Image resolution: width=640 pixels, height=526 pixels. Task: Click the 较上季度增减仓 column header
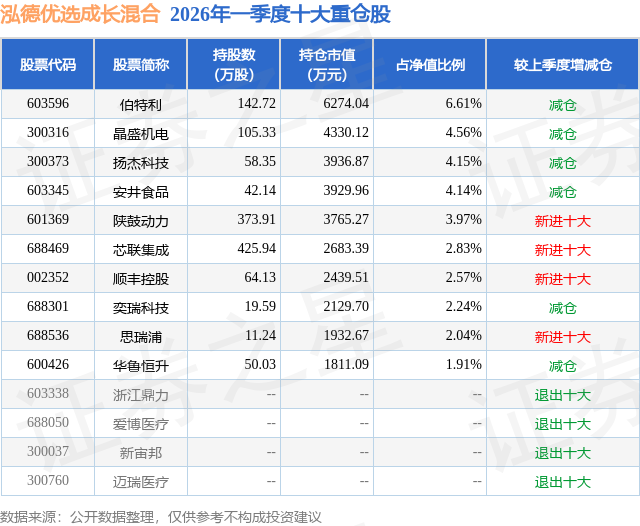pyautogui.click(x=563, y=64)
